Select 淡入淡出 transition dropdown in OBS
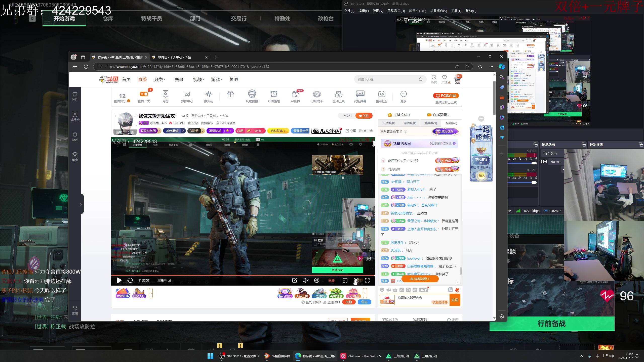644x362 pixels. point(552,153)
